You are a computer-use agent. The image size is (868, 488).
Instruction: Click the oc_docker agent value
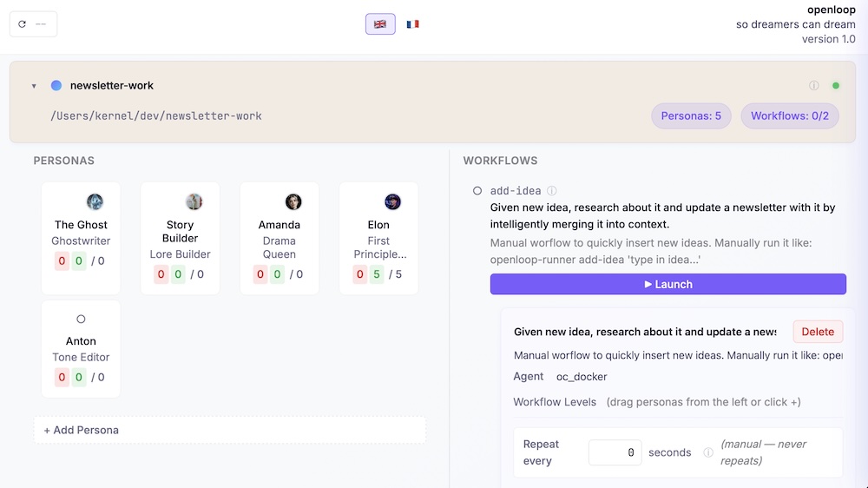[x=582, y=377]
